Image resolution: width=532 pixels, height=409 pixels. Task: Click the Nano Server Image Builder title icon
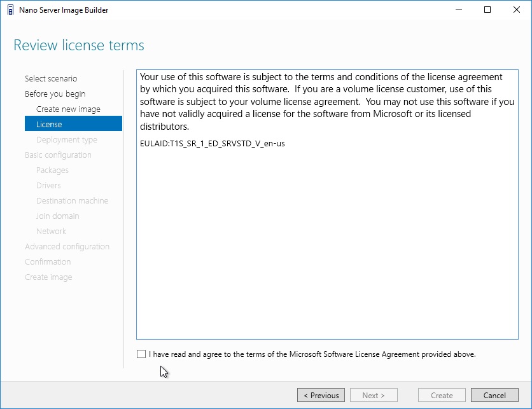(x=11, y=10)
